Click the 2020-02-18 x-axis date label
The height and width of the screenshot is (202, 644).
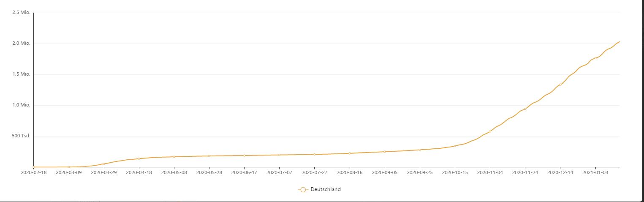33,172
